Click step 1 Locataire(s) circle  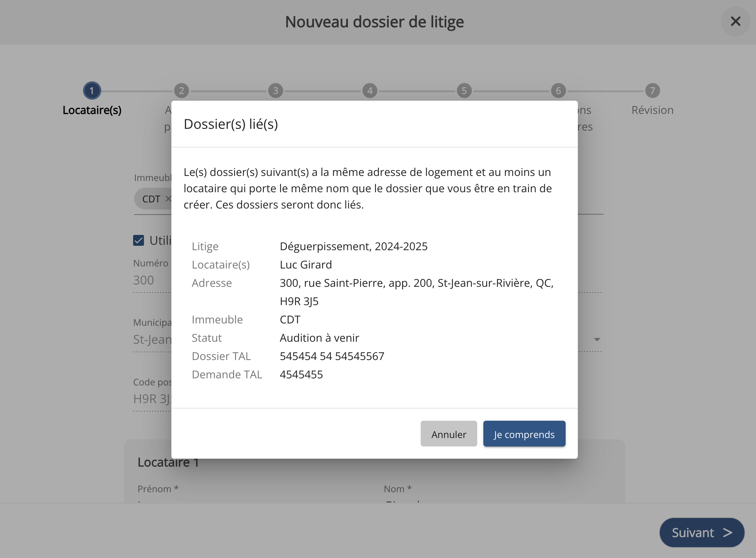pyautogui.click(x=92, y=91)
